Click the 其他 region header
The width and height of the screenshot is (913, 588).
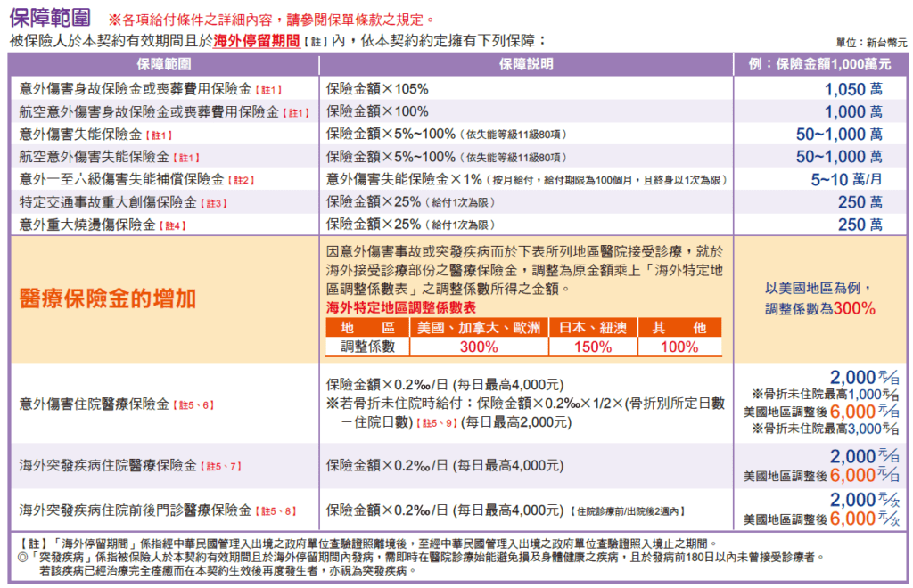(x=679, y=328)
